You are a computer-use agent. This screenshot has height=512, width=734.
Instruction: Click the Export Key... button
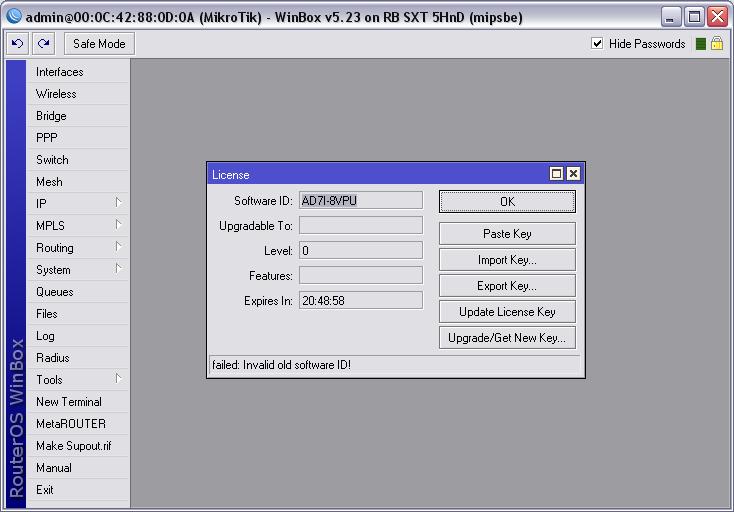pyautogui.click(x=507, y=285)
